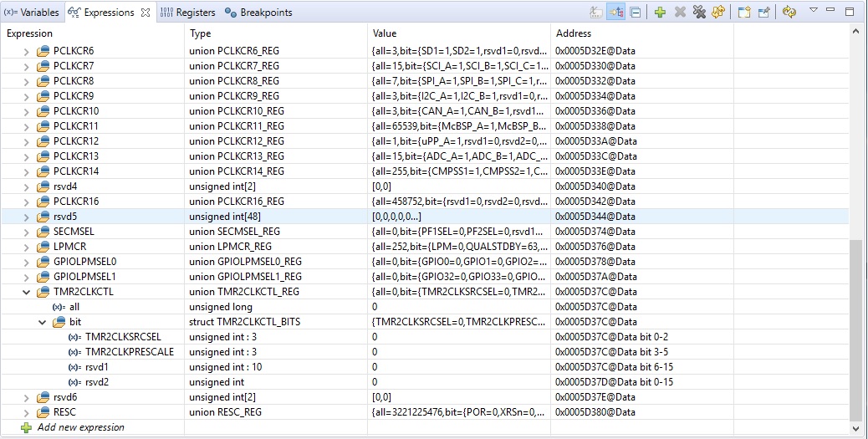This screenshot has height=439, width=868.
Task: Click the value cell of TMR2CLKSRCSEL
Action: pos(459,337)
